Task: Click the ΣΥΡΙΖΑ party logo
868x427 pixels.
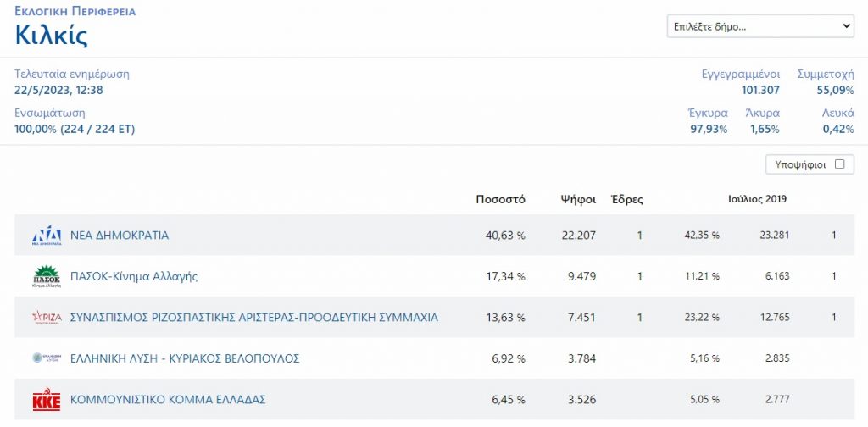Action: click(x=47, y=318)
